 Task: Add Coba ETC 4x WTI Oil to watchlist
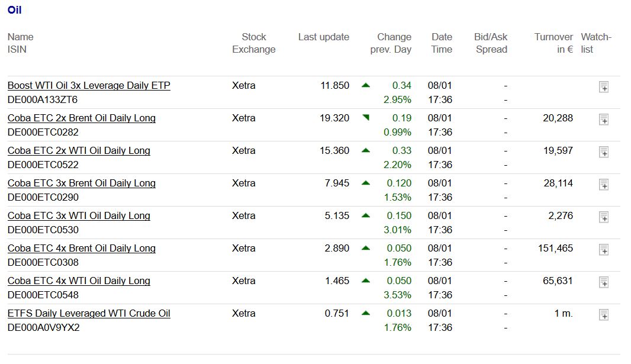[x=604, y=282]
